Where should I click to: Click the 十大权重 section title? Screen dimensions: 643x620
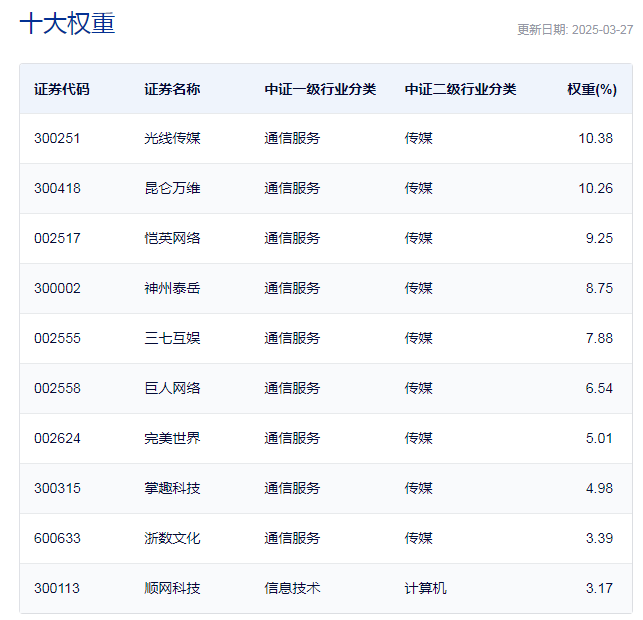pyautogui.click(x=67, y=24)
